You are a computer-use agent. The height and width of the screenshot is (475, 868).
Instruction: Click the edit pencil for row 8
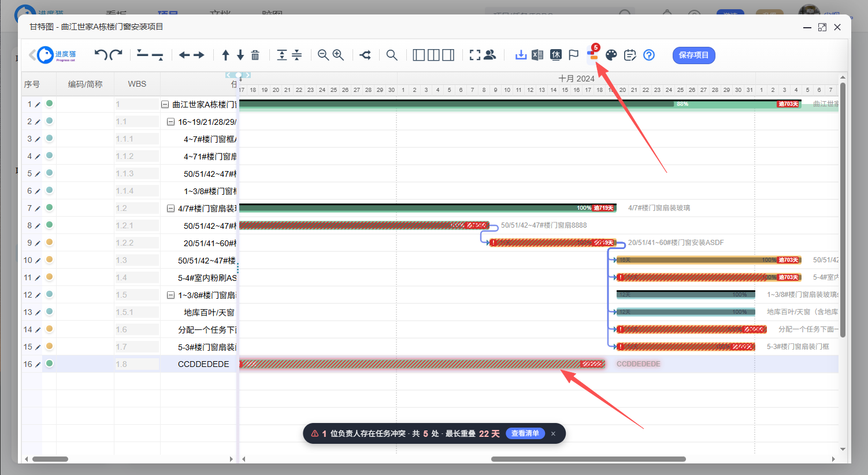pos(38,226)
